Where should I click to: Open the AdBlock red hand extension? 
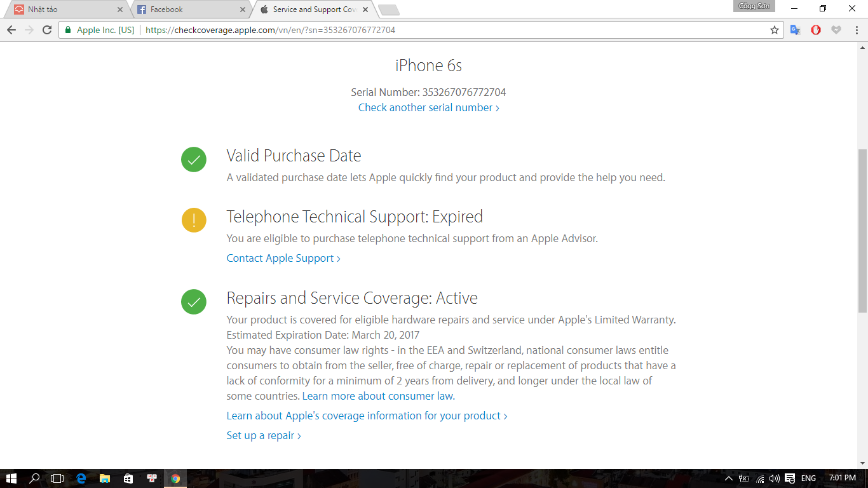coord(816,30)
